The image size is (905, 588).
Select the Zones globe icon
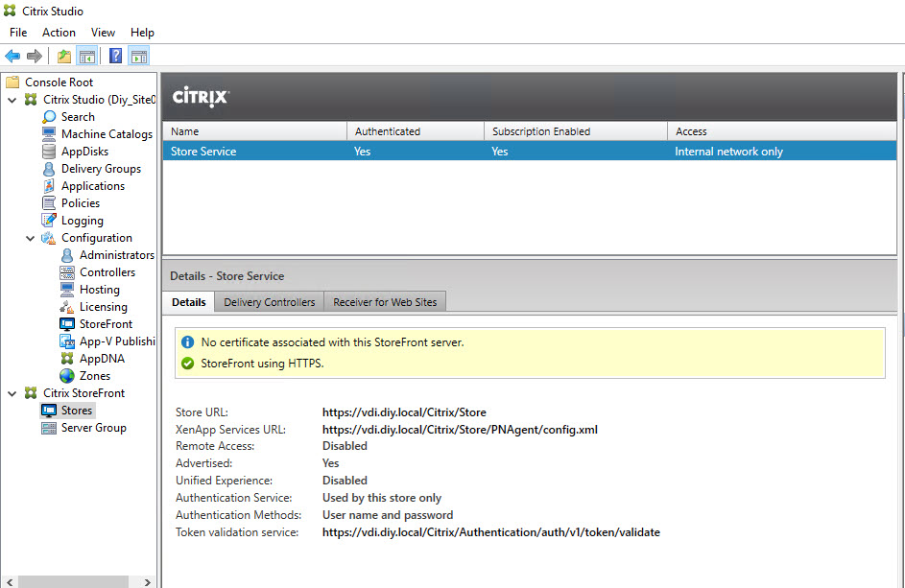(x=67, y=376)
